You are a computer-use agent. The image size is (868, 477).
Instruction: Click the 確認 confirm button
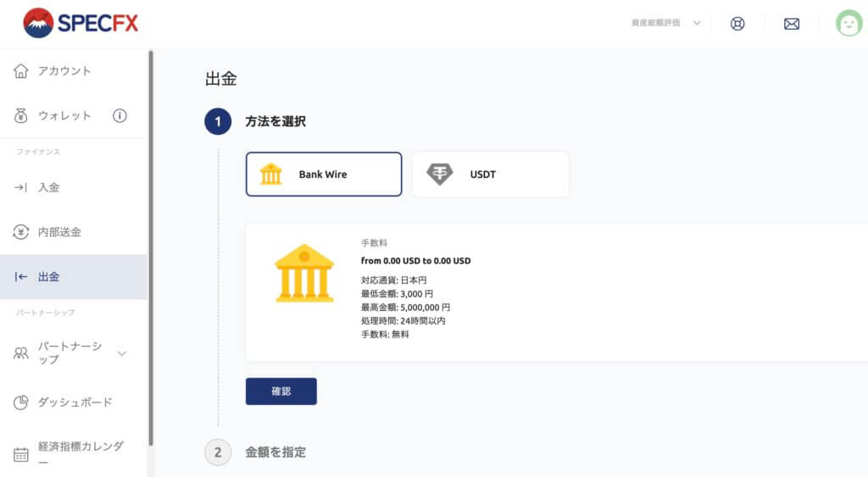(x=281, y=391)
